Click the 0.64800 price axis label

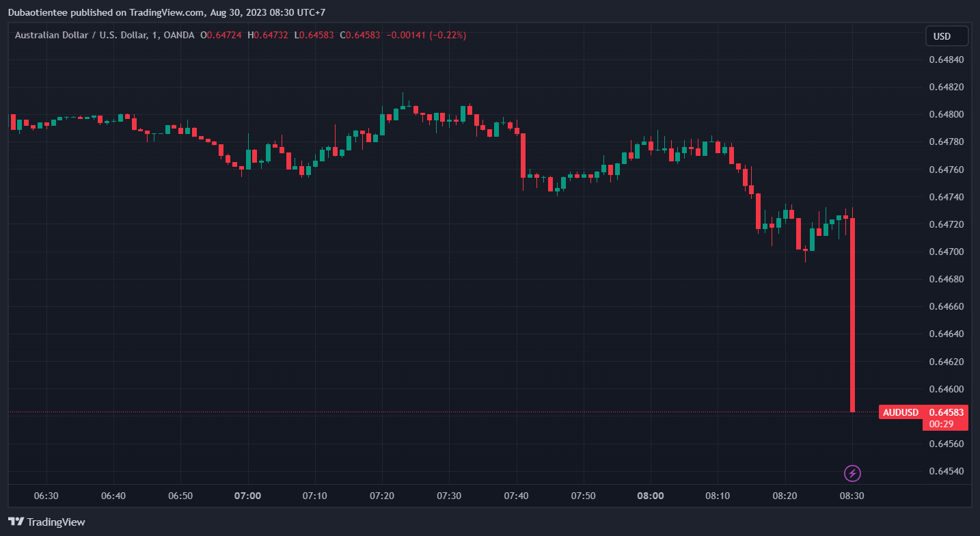(x=946, y=114)
